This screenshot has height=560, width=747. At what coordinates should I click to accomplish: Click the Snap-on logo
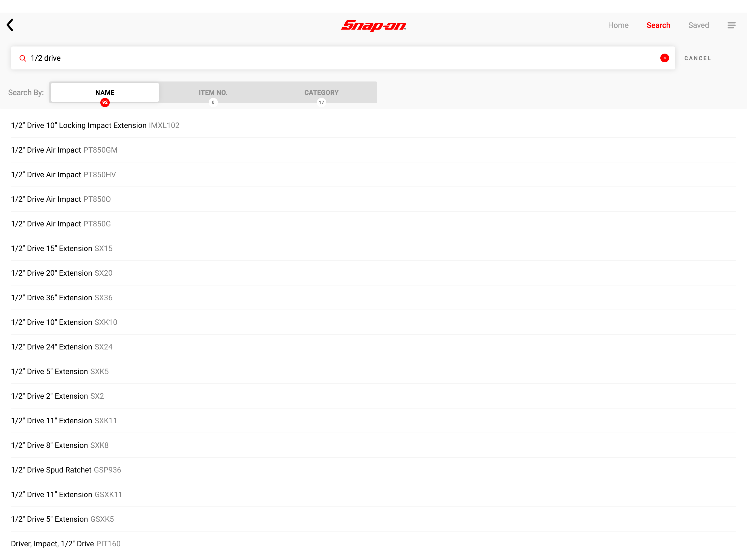tap(373, 25)
